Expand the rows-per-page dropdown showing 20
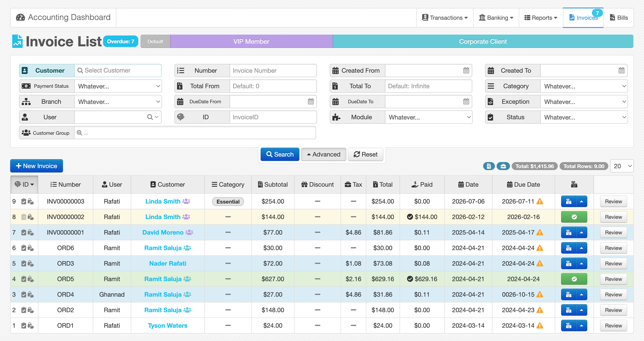This screenshot has width=644, height=341. [622, 166]
